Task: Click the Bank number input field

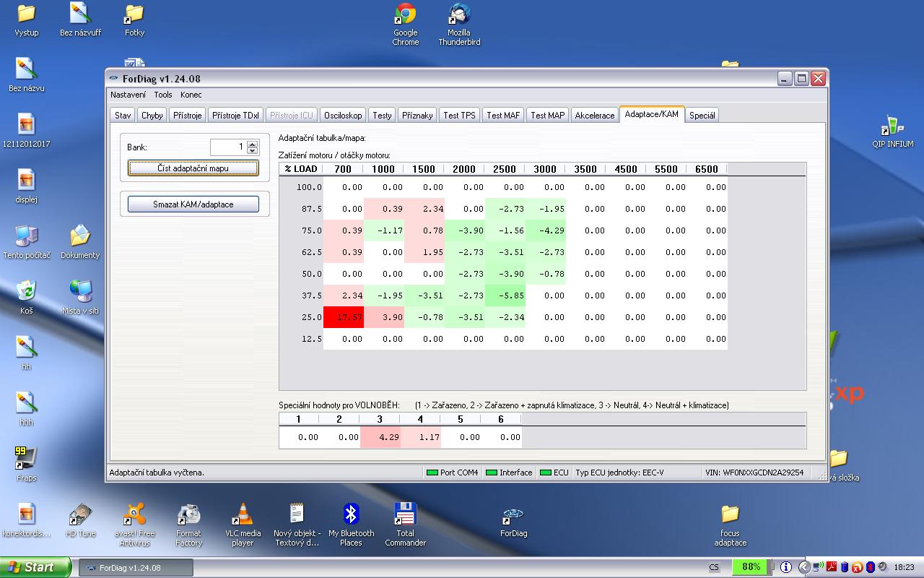Action: [x=227, y=147]
